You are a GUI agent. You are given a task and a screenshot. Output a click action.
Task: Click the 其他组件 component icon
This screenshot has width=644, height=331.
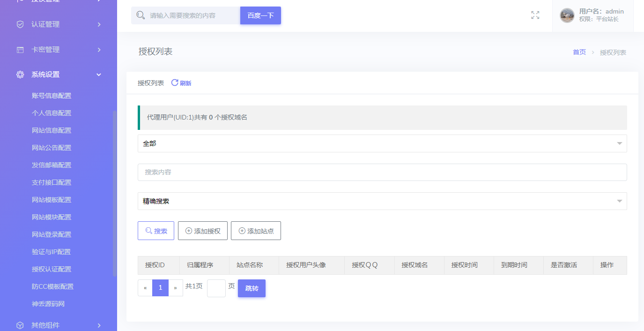[19, 324]
